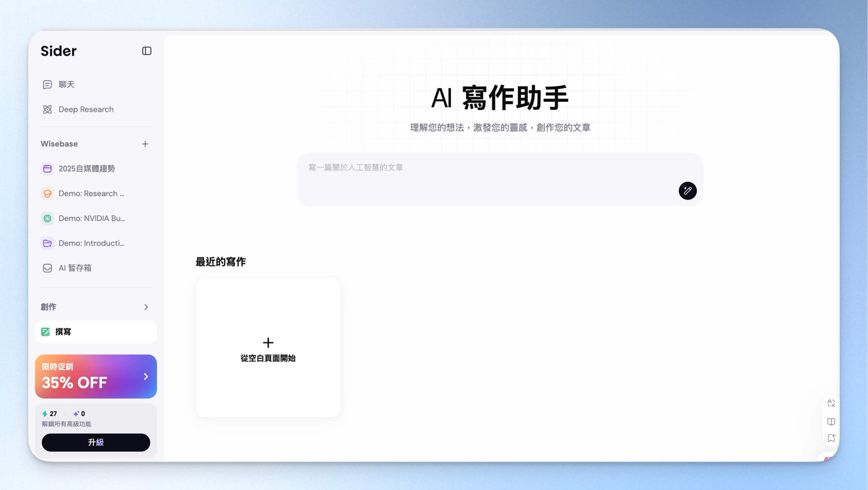Screen dimensions: 868x490
Task: Click the translate icon on right edge
Action: coord(831,403)
